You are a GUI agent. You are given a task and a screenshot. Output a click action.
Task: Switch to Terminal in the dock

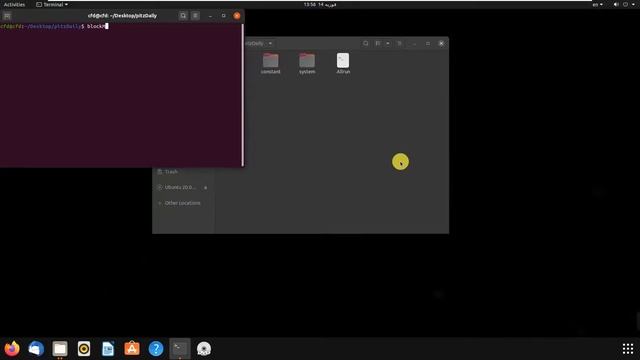(180, 349)
